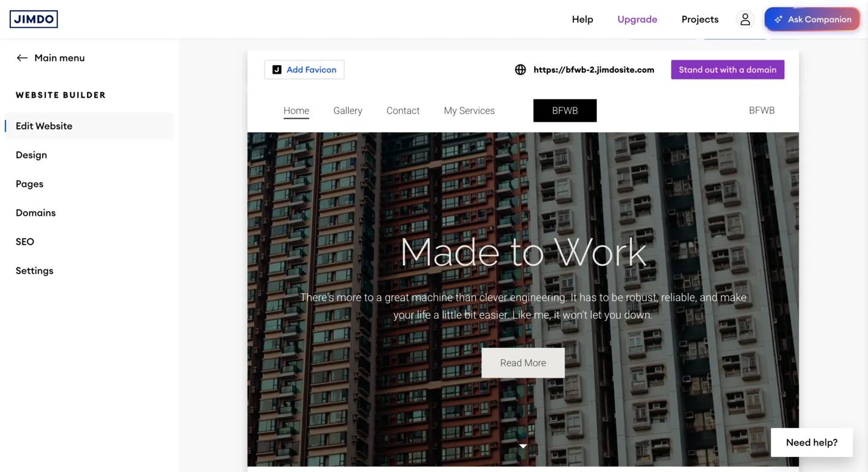868x472 pixels.
Task: Select Edit Website in sidebar
Action: click(44, 126)
